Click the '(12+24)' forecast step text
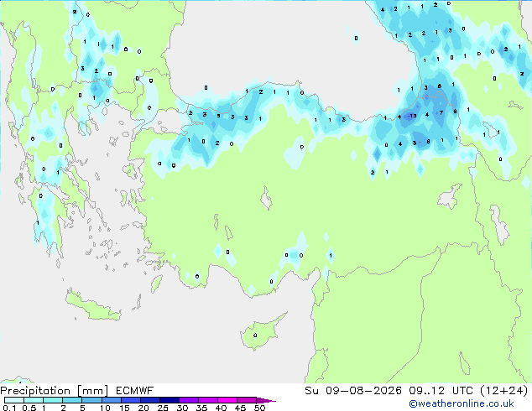 (x=504, y=391)
